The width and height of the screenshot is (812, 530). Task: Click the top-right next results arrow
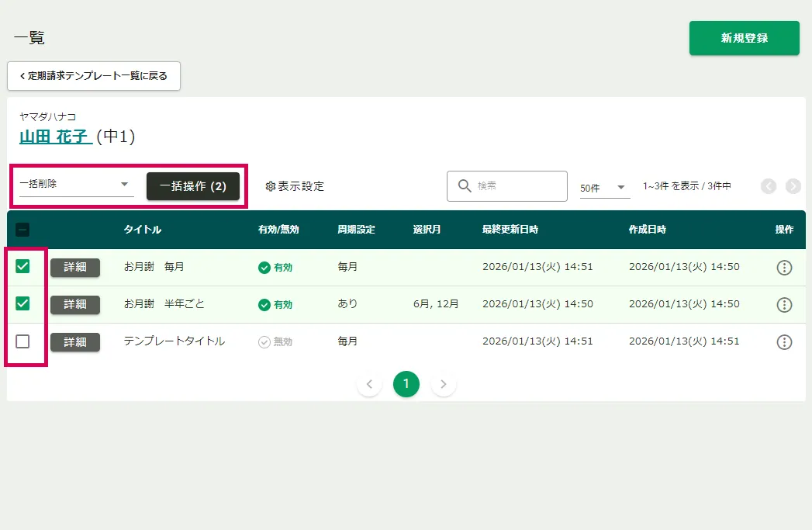coord(793,186)
